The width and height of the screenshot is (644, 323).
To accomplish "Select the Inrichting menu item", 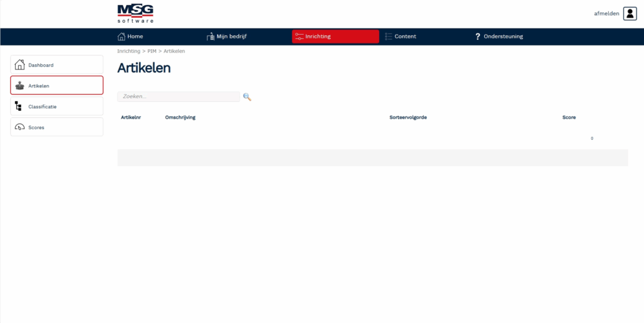I will pos(335,37).
